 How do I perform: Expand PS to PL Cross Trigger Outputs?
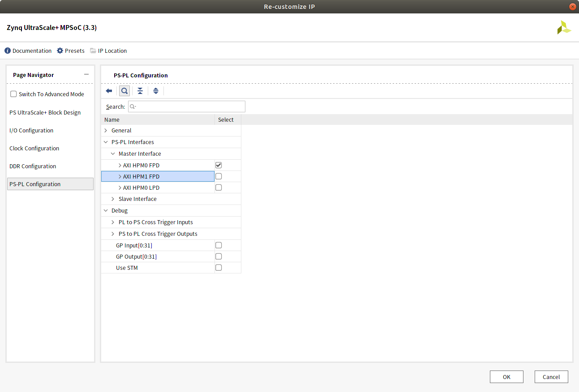pyautogui.click(x=113, y=234)
